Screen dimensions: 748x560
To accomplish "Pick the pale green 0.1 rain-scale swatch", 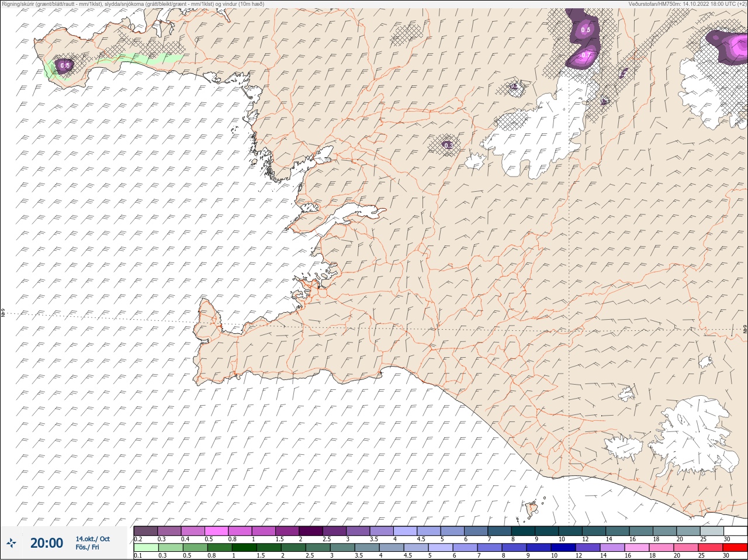I will click(146, 548).
